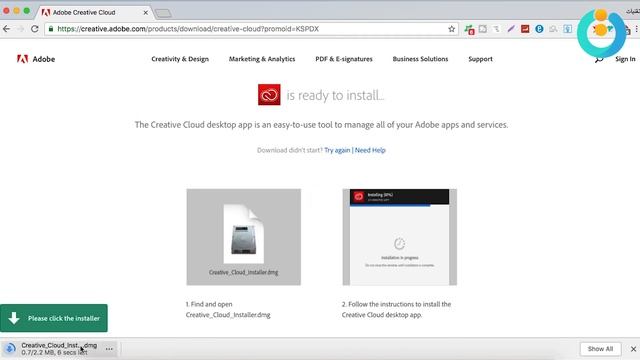Click the browser forward arrow
This screenshot has height=360, width=640.
20,29
